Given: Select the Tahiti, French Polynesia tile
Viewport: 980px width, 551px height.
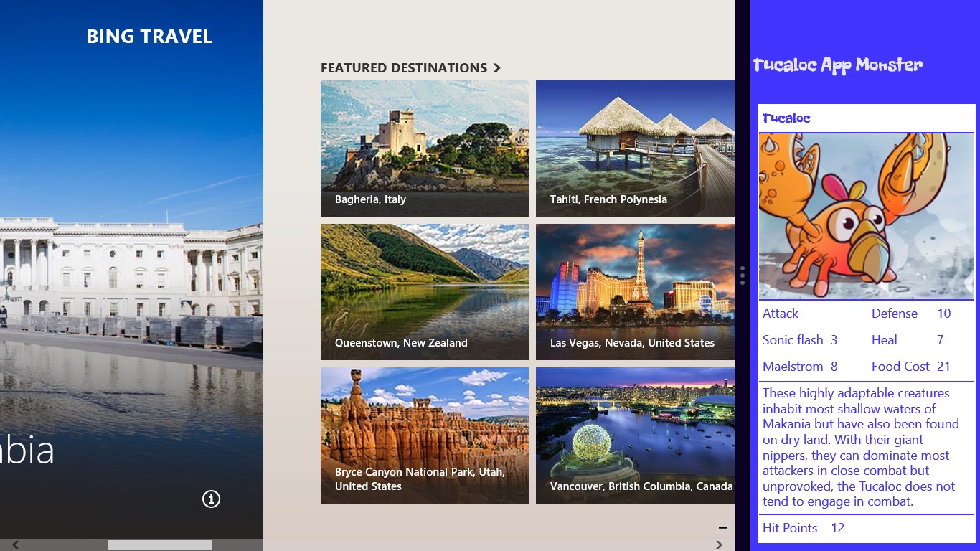Looking at the screenshot, I should 635,149.
